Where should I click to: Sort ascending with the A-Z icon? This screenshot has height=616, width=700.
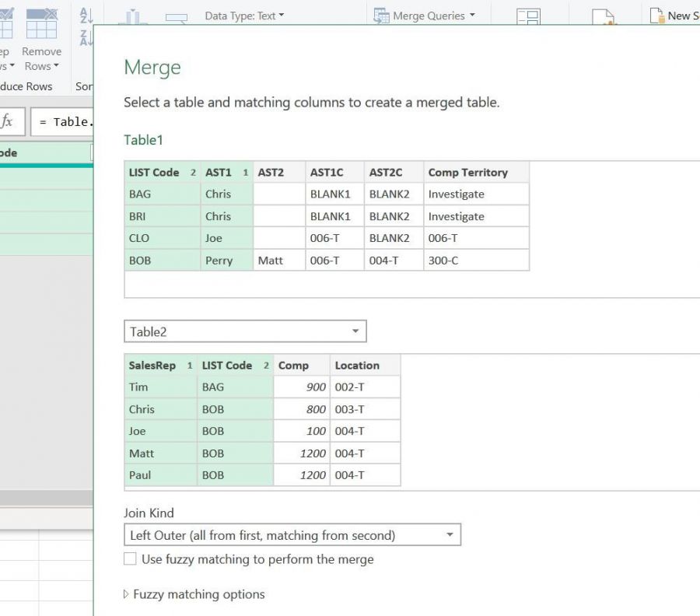[x=86, y=16]
